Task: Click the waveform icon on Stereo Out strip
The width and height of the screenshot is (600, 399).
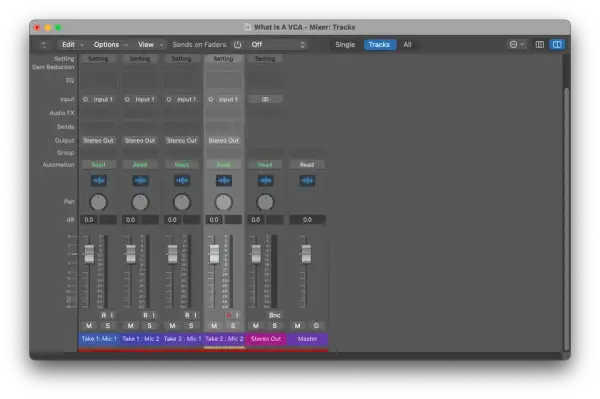Action: click(265, 181)
